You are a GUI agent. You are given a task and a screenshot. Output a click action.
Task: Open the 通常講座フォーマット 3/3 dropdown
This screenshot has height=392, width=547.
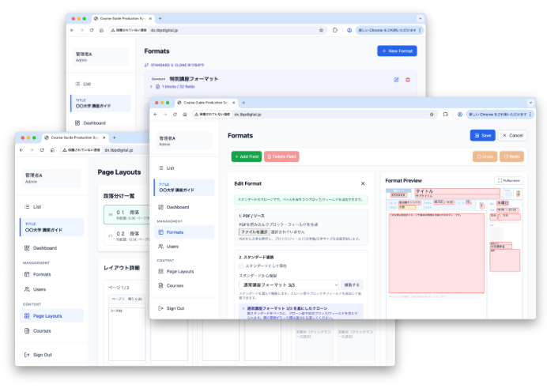[x=288, y=285]
